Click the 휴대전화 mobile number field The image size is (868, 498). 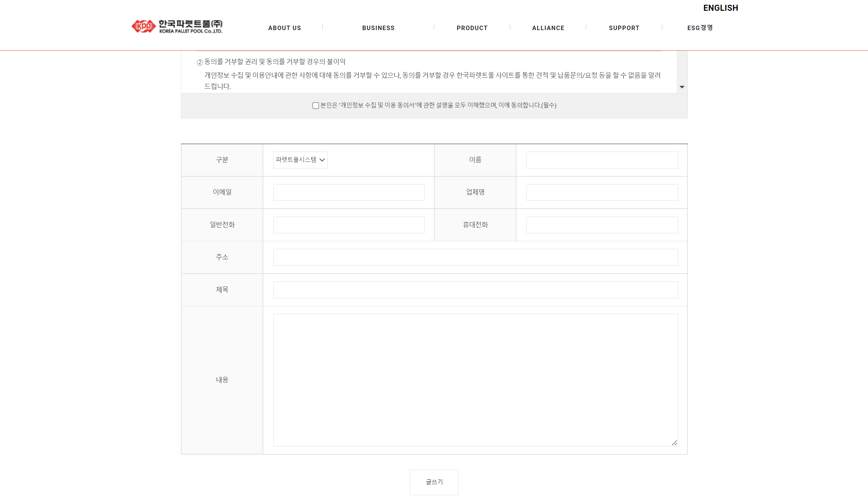pyautogui.click(x=602, y=225)
